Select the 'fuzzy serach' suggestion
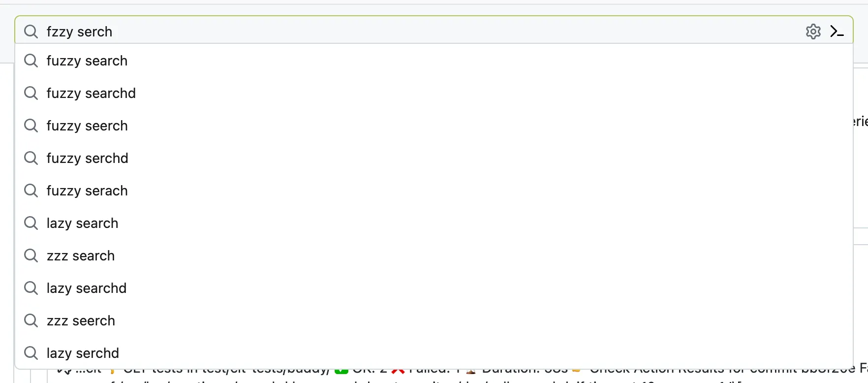Screen dimensions: 868x383 pyautogui.click(x=434, y=191)
